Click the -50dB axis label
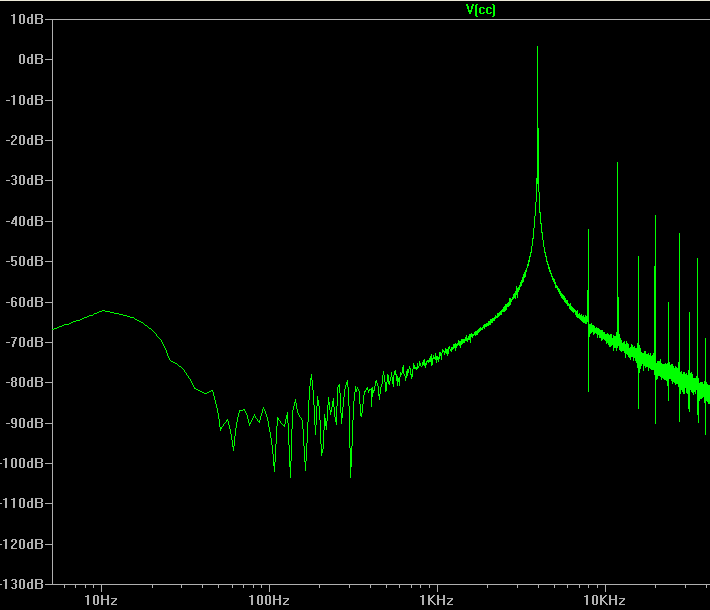 (x=24, y=261)
